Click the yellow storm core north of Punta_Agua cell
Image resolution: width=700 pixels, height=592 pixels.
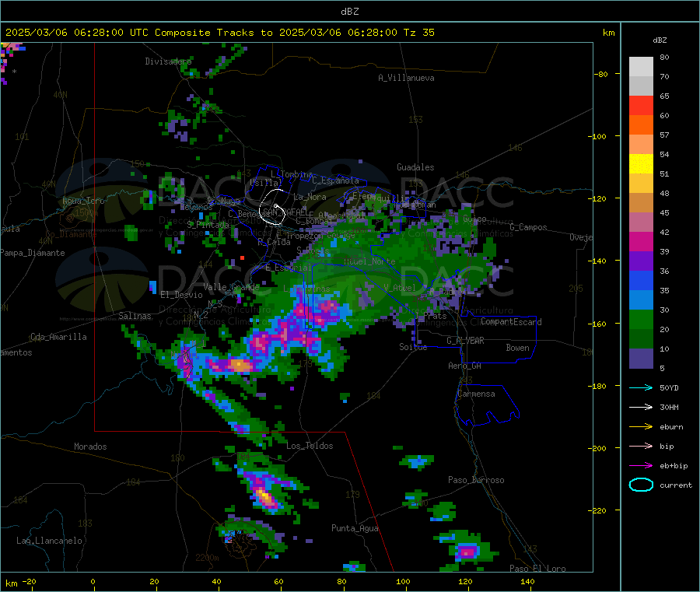pyautogui.click(x=264, y=496)
